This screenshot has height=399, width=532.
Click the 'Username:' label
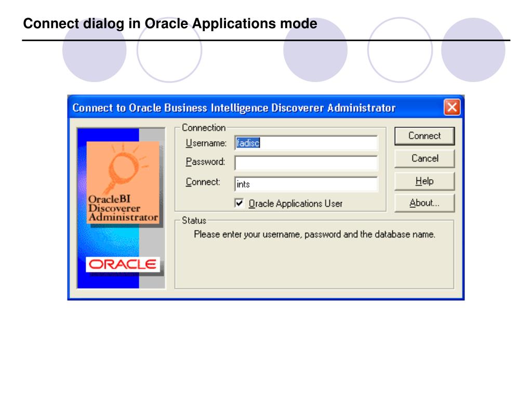pyautogui.click(x=206, y=143)
